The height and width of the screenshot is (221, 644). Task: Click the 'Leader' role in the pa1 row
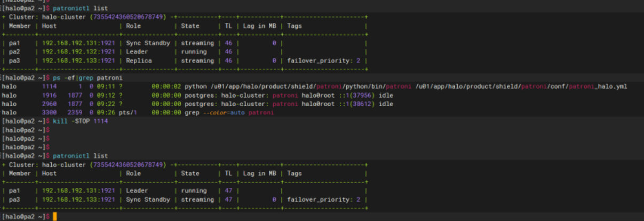137,190
